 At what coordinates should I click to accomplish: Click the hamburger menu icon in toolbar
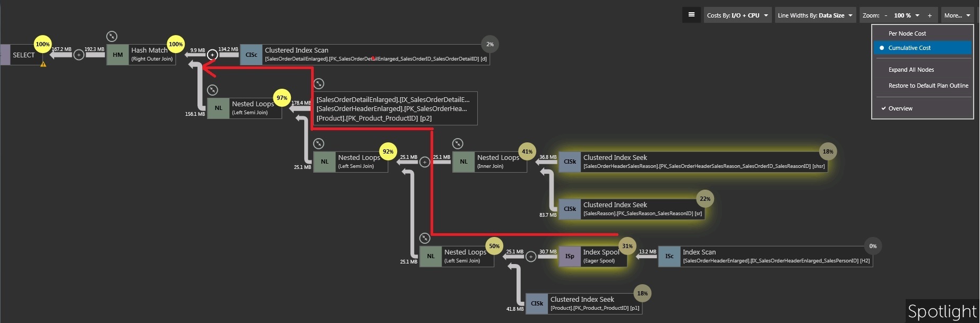coord(691,15)
